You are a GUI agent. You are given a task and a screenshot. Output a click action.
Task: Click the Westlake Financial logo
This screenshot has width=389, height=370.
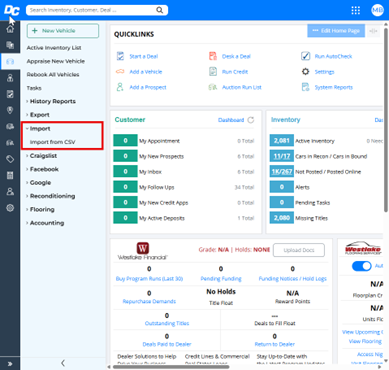(143, 251)
